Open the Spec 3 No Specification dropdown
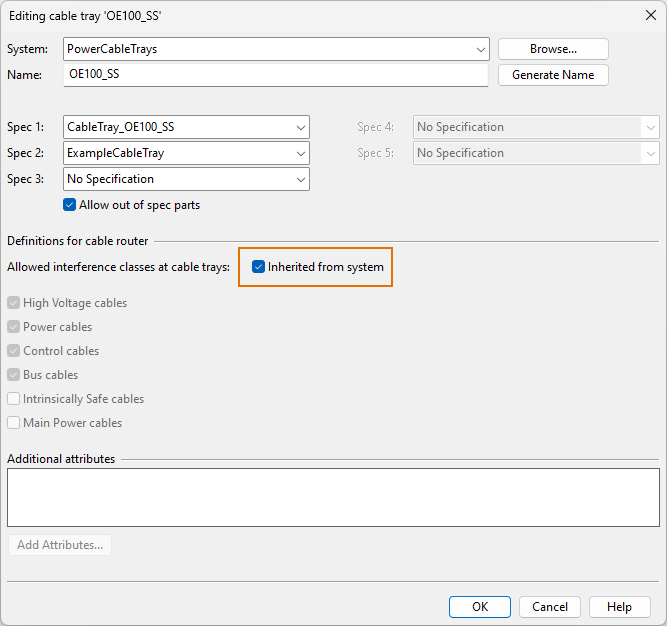667x626 pixels. (x=186, y=179)
